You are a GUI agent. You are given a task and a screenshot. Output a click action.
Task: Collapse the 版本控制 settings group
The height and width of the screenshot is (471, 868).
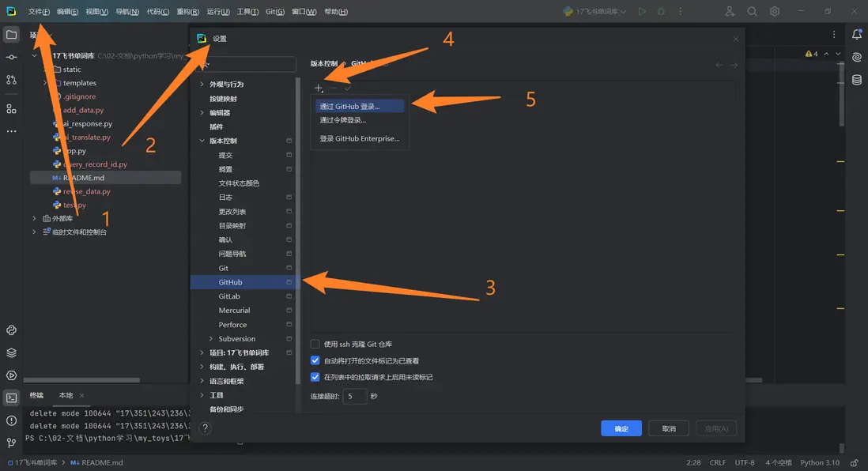tap(202, 141)
